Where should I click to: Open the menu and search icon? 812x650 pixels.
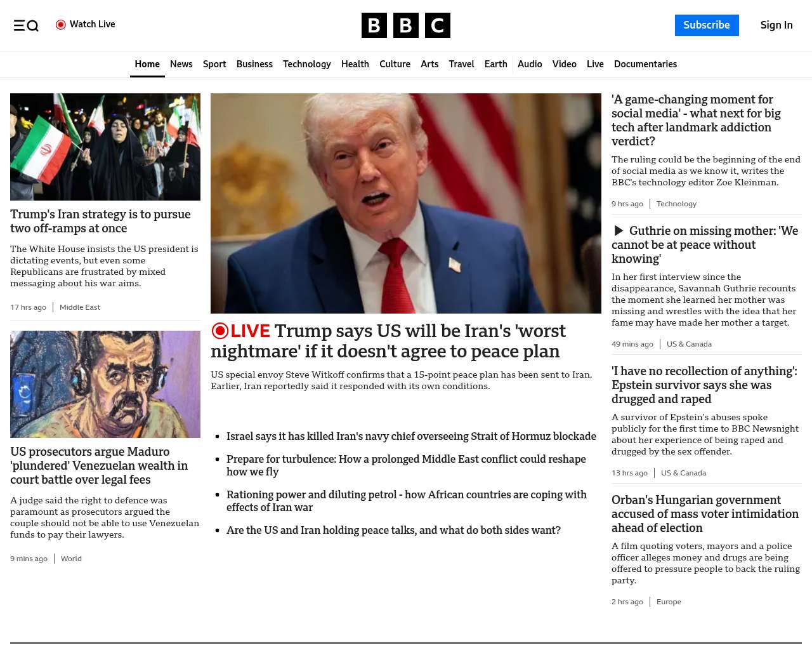point(26,25)
